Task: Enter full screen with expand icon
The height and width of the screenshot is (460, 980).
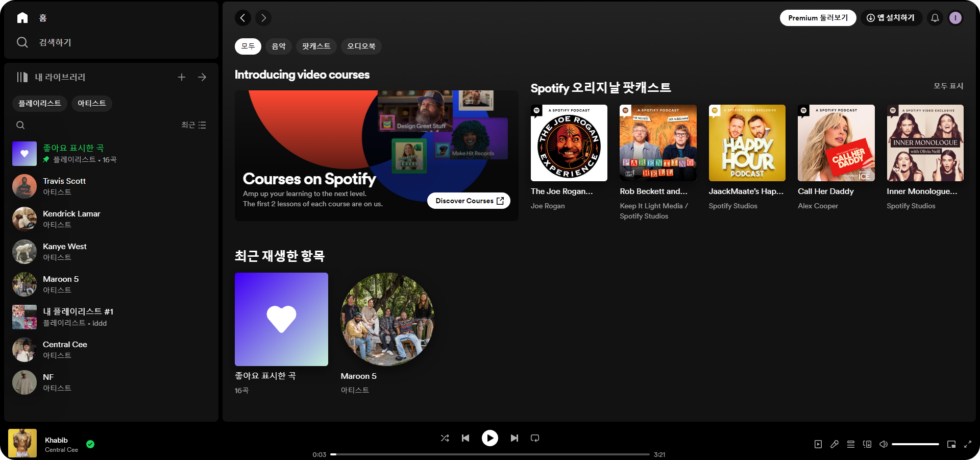Action: click(x=968, y=444)
